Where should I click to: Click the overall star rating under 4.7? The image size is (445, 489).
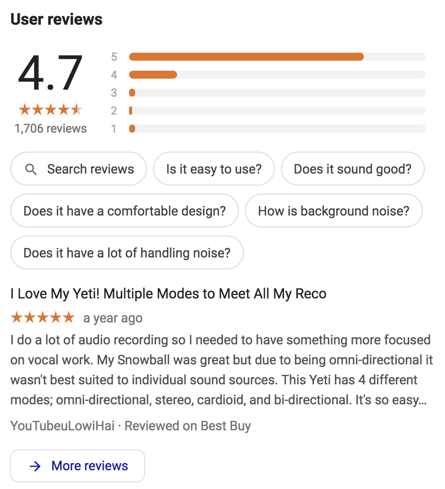click(50, 109)
